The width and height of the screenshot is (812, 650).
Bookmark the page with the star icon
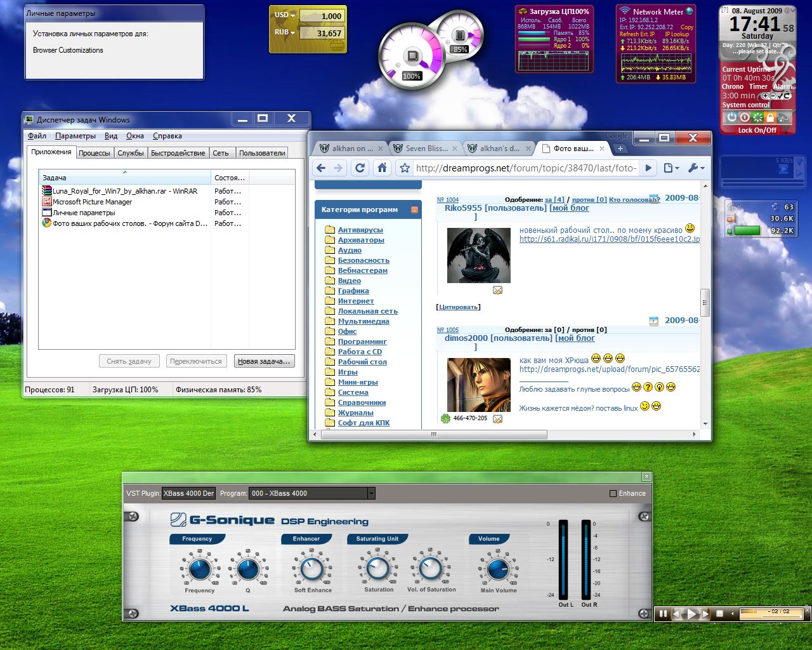point(405,168)
